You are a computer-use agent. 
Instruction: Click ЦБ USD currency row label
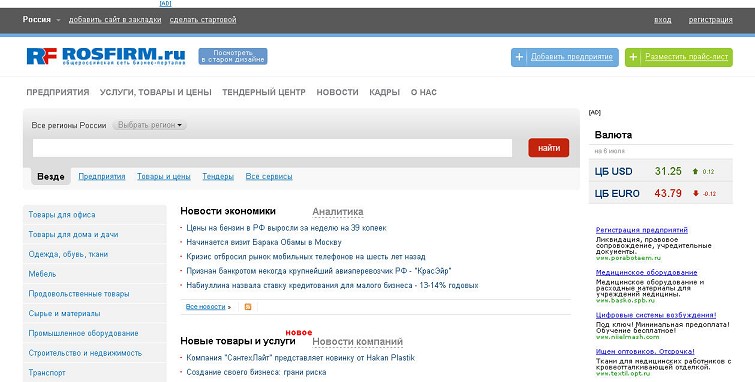(613, 171)
